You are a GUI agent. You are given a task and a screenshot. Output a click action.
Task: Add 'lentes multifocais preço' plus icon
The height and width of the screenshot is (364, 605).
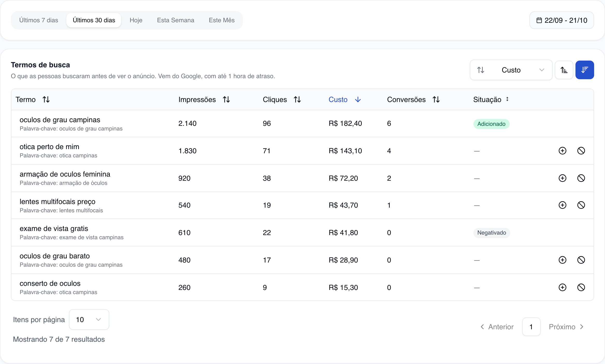(x=562, y=205)
